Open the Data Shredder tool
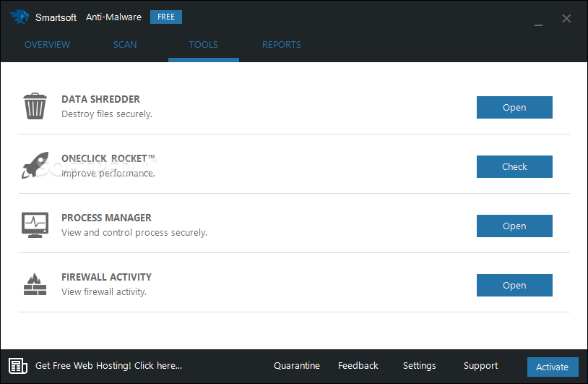588x384 pixels. 514,107
